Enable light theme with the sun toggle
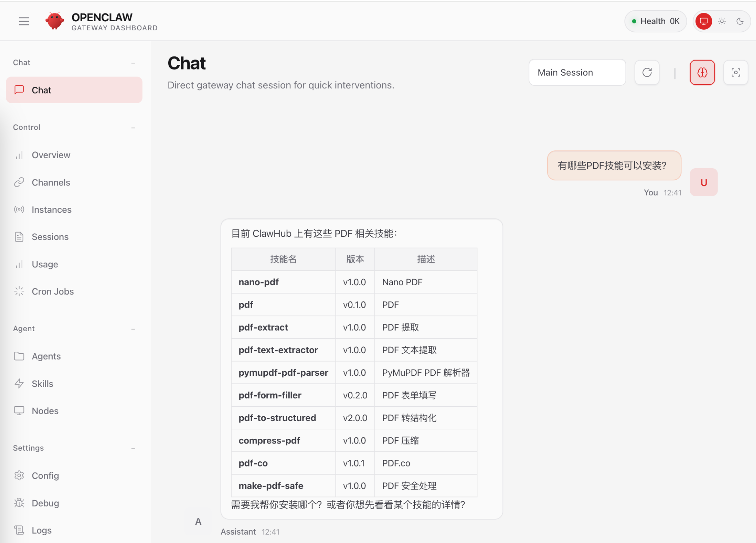This screenshot has width=756, height=543. pos(722,21)
